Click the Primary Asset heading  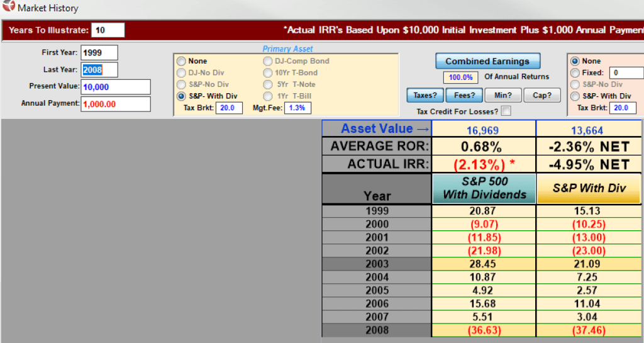(x=287, y=49)
